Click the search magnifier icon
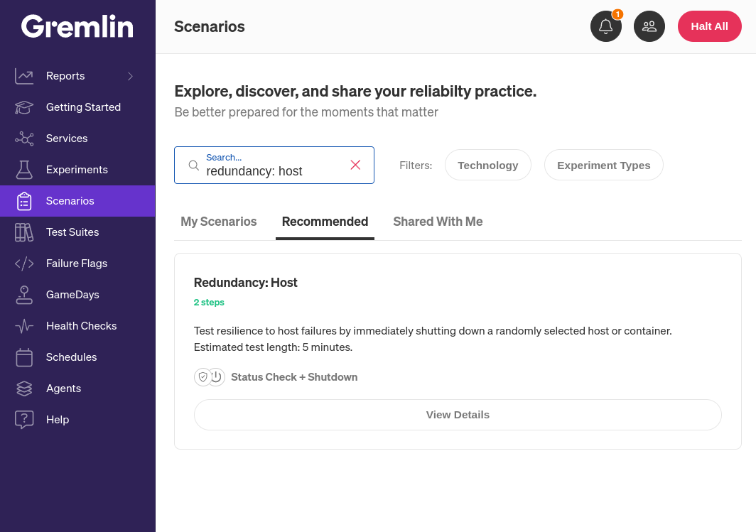This screenshot has width=756, height=532. pyautogui.click(x=194, y=165)
